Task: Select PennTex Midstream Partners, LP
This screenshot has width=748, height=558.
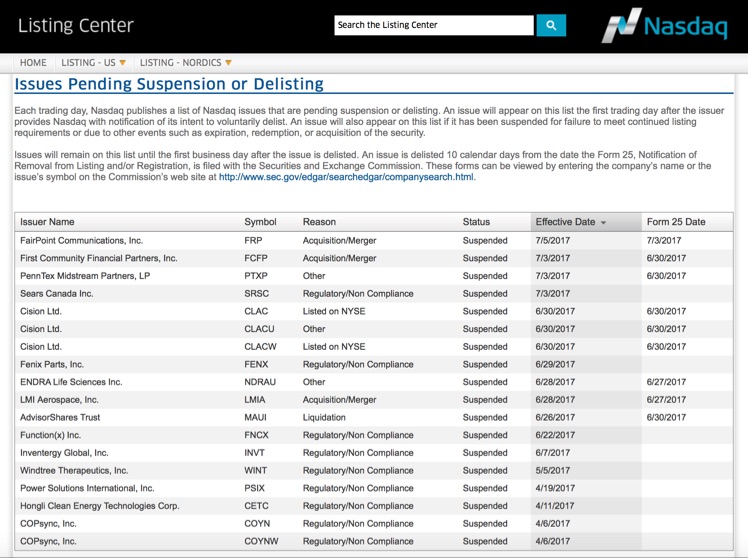Action: click(x=85, y=276)
